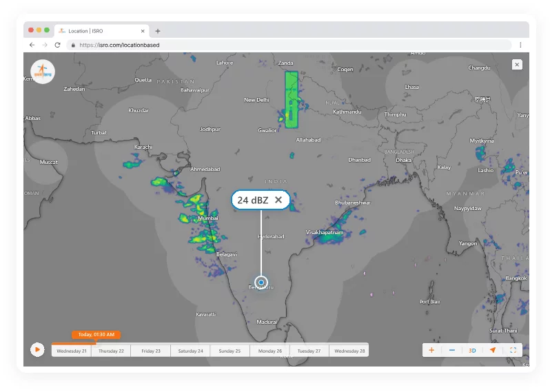Viewport: 550px width, 392px height.
Task: Open a new browser tab
Action: (158, 31)
